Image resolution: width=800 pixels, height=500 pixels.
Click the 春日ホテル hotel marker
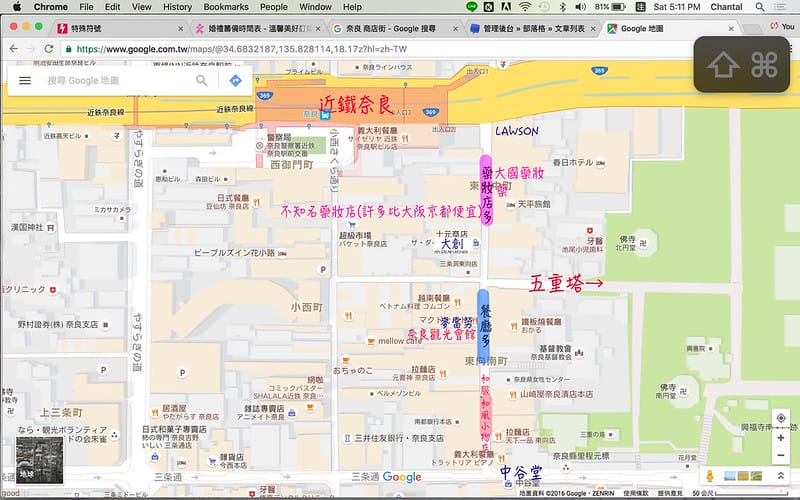[x=600, y=163]
